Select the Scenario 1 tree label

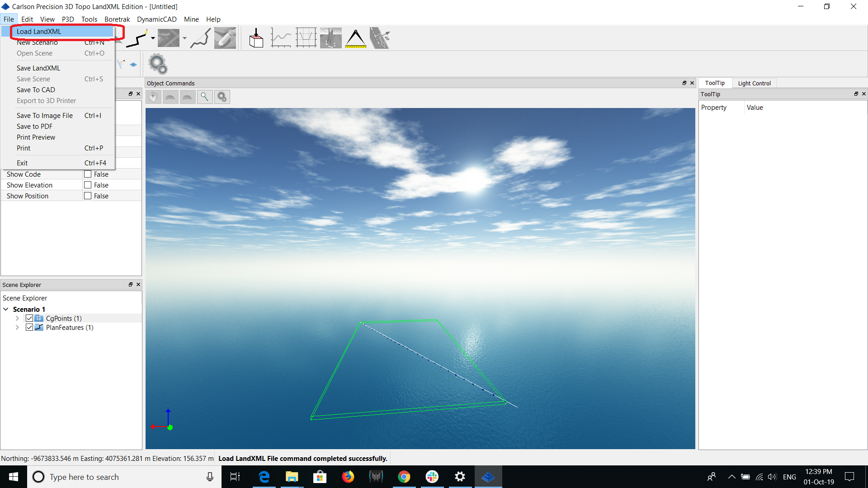coord(29,309)
